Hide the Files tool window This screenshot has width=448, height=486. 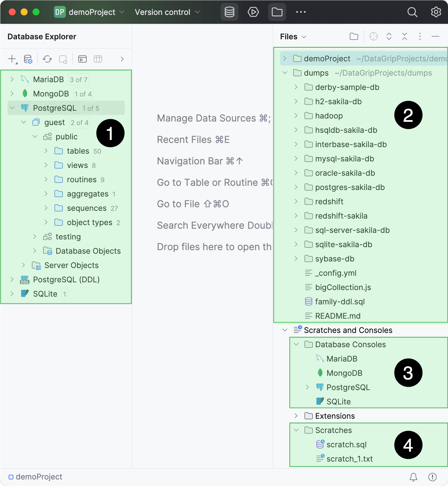(435, 37)
